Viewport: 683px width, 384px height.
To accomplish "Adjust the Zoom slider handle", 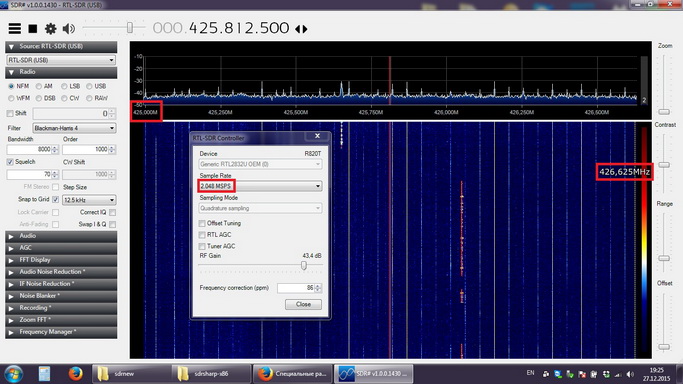I will click(664, 112).
